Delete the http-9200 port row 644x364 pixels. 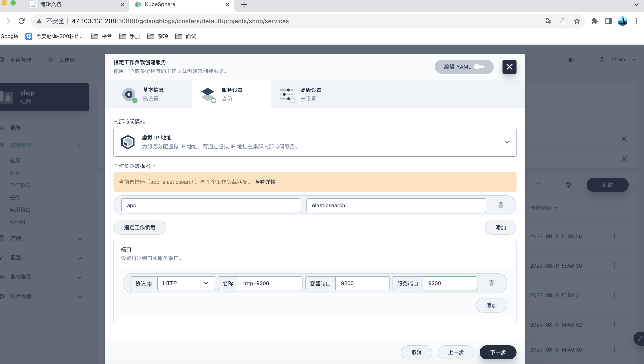point(491,283)
